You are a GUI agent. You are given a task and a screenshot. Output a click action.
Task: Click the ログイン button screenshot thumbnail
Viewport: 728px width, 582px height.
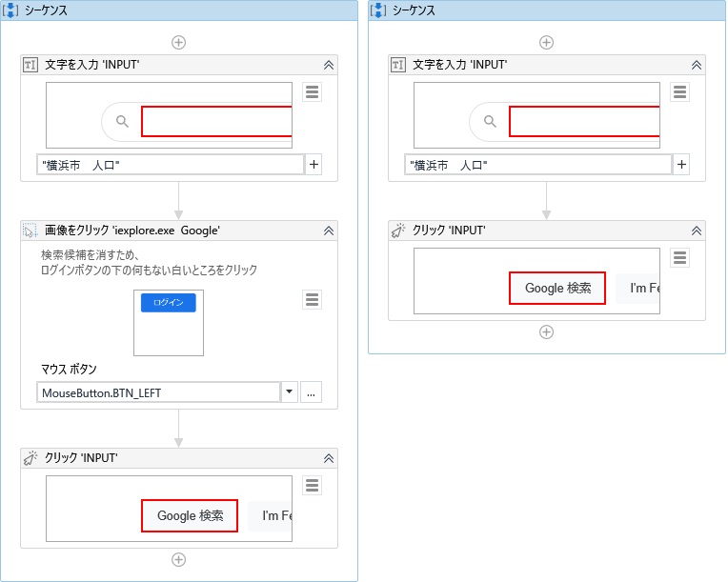(169, 303)
